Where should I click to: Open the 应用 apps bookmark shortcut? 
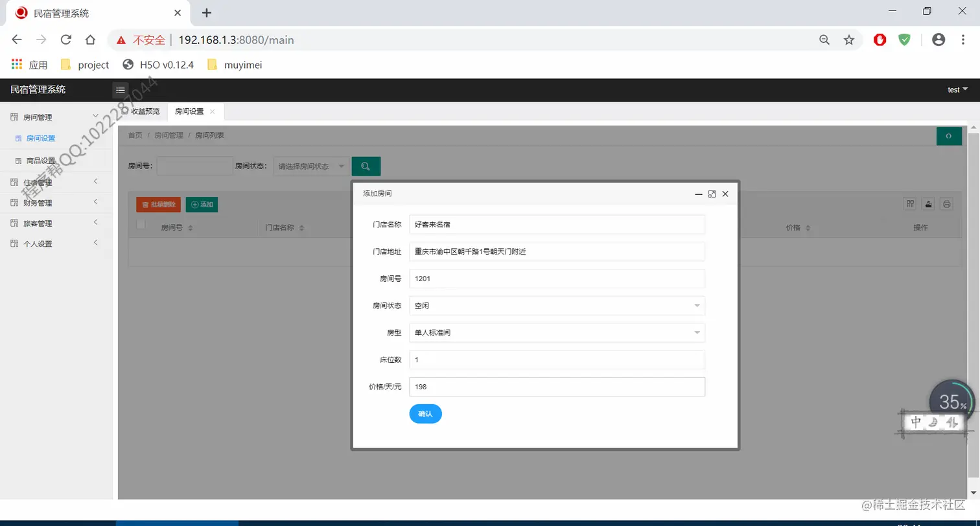click(x=30, y=65)
